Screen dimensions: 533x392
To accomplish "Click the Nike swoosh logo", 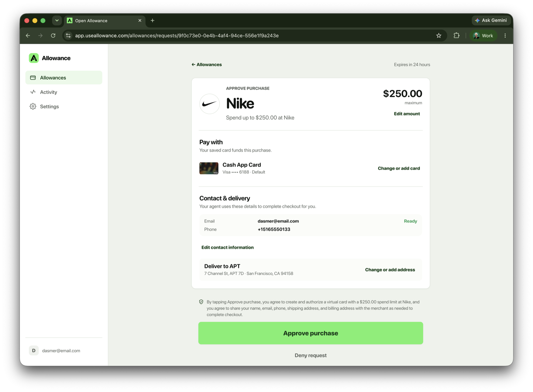I will click(210, 104).
